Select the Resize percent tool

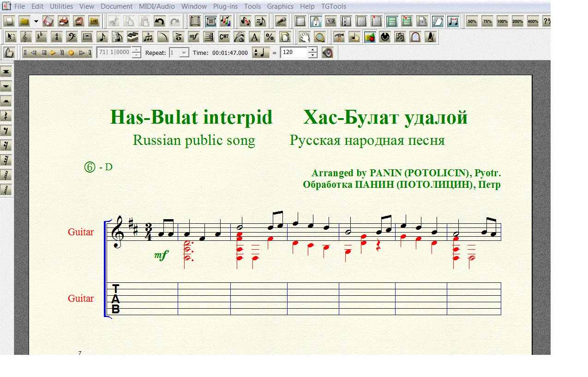tap(270, 37)
